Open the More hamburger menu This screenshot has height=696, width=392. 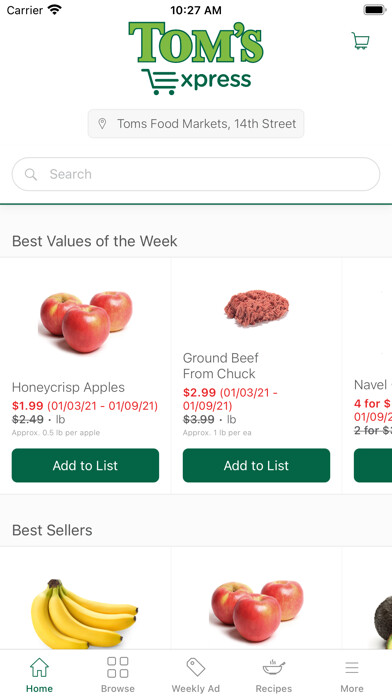coord(352,668)
